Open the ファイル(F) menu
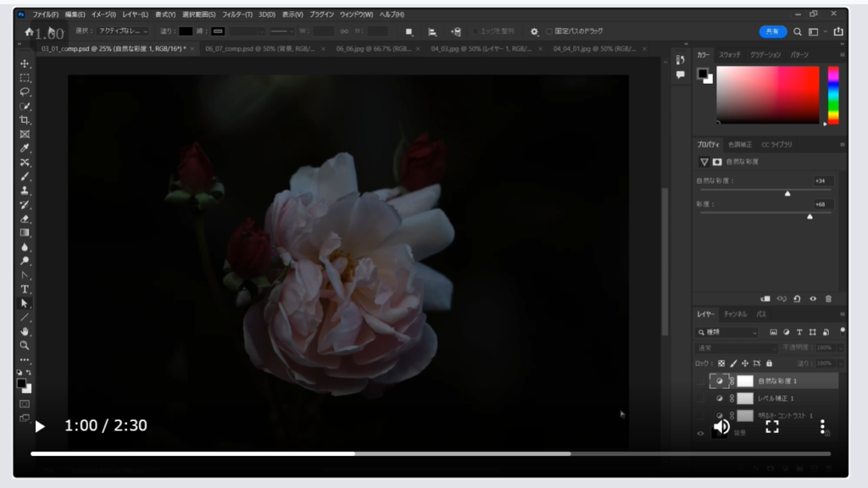The height and width of the screenshot is (488, 868). tap(46, 14)
